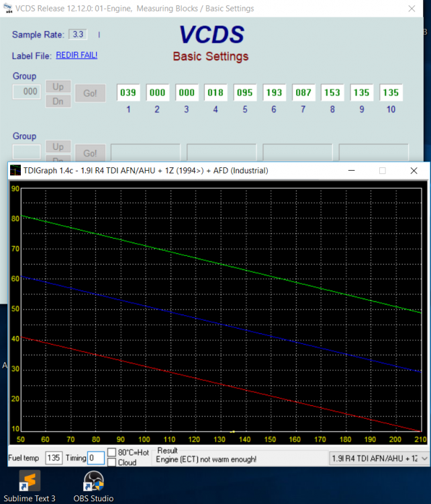This screenshot has height=504, width=431.
Task: Enable the 80°C=Hot checkbox
Action: tap(111, 452)
